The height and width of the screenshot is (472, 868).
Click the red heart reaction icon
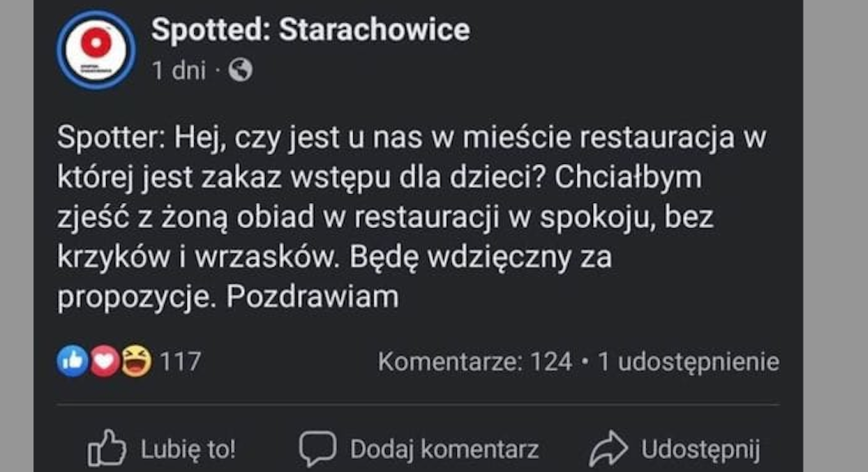click(x=104, y=361)
